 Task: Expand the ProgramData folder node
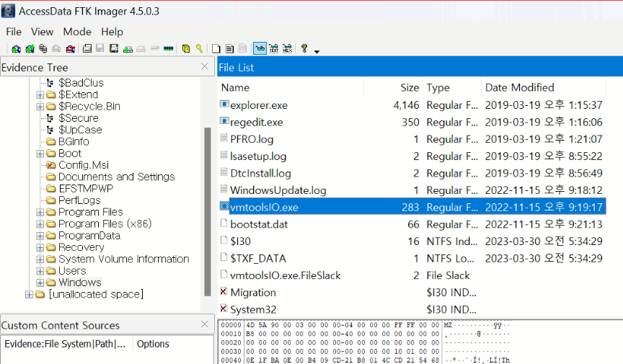click(40, 236)
